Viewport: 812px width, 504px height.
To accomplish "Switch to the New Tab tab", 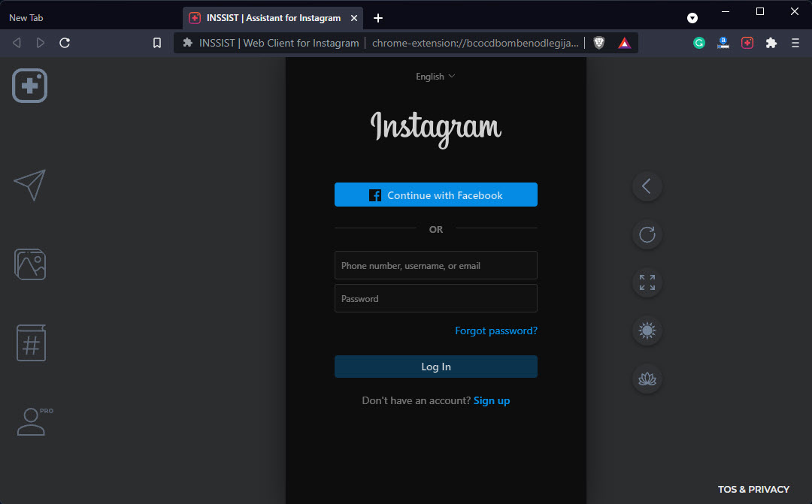I will point(26,17).
